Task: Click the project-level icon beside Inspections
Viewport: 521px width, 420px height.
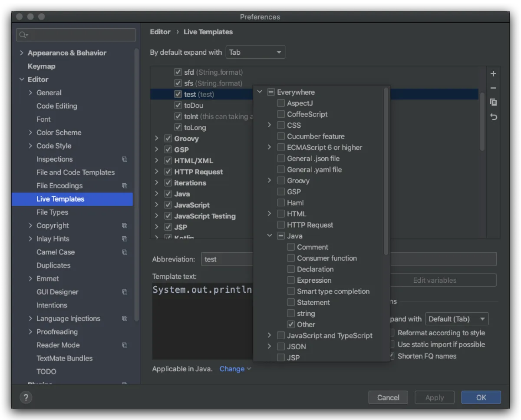Action: pos(125,159)
